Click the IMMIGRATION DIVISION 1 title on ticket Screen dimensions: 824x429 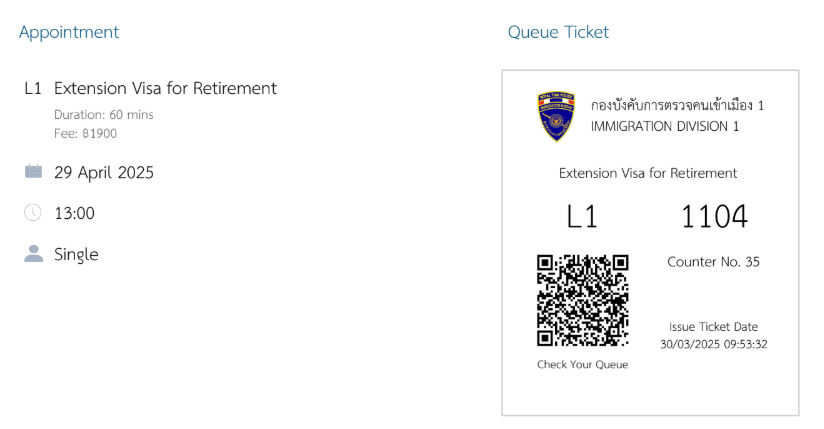tap(665, 126)
